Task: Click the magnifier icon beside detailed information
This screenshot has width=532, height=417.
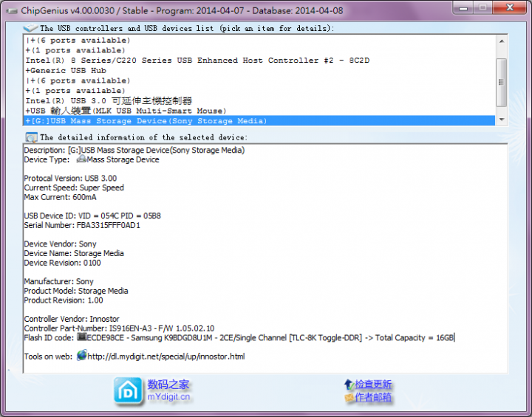Action: click(x=31, y=137)
